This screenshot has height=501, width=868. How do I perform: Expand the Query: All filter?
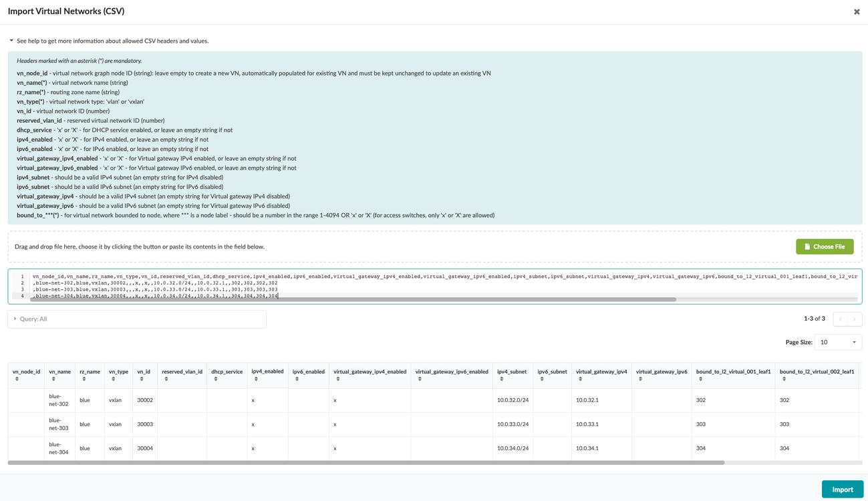[x=15, y=319]
